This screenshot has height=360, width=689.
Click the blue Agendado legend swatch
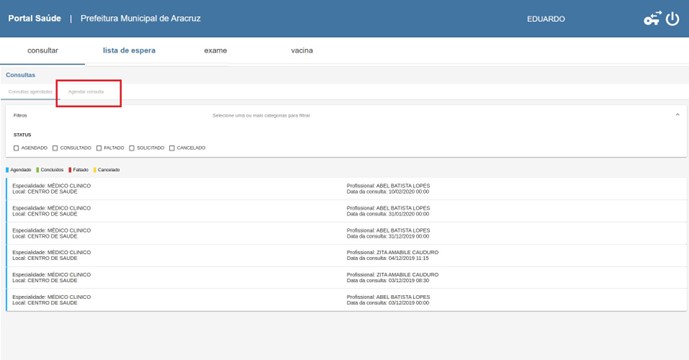click(x=7, y=170)
